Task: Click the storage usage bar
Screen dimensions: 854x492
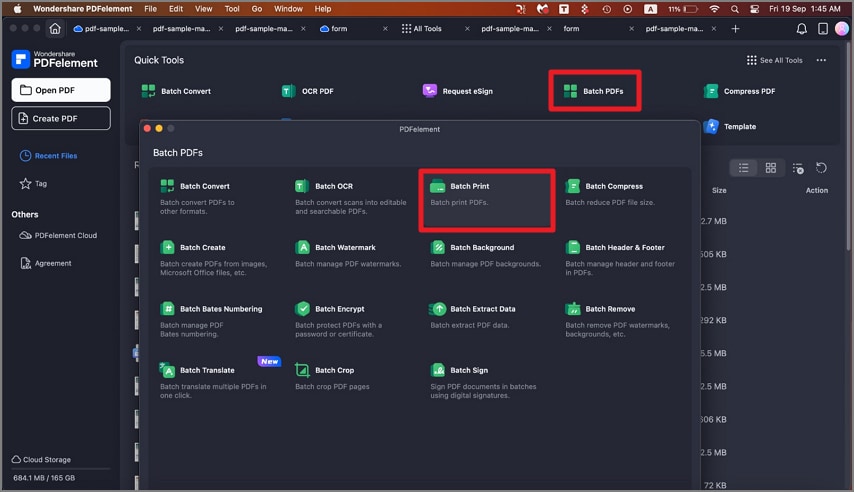Action: (61, 469)
